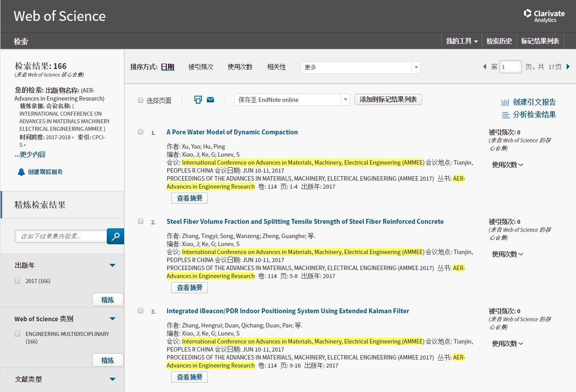Click the magnifier search button in refine panel

(x=116, y=236)
